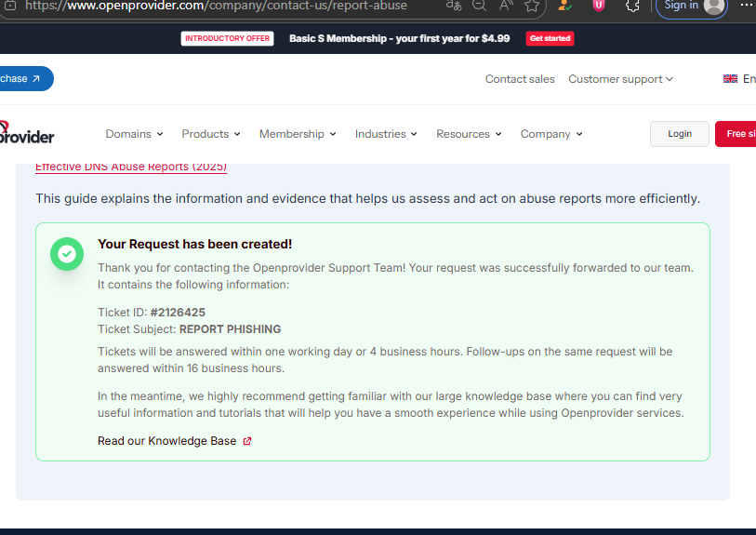This screenshot has width=756, height=535.
Task: Open Effective DNS Abuse Reports (2025) link
Action: point(131,167)
